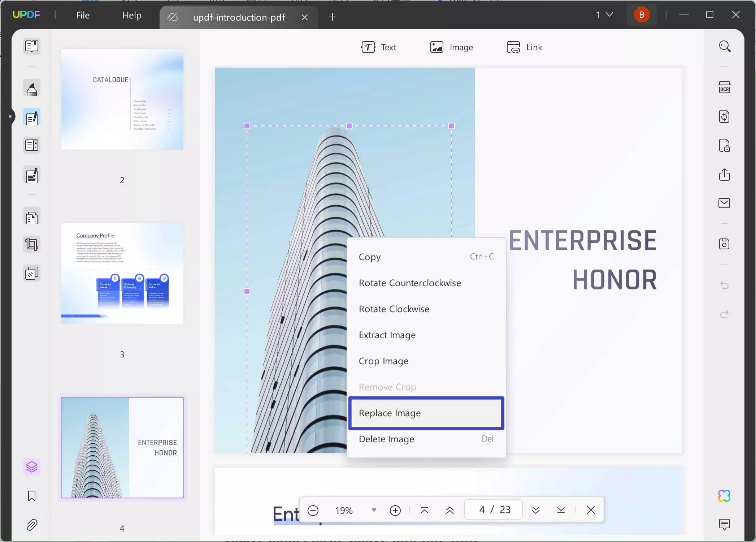Click the Redo arrow icon
Screen dimensions: 756x542
click(725, 314)
